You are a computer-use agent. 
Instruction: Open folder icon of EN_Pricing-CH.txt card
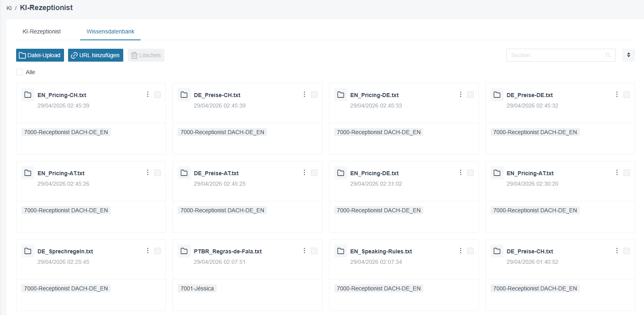[28, 95]
